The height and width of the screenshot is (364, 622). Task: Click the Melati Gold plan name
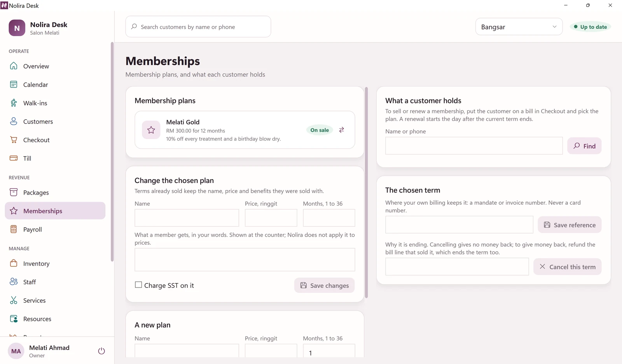tap(183, 122)
